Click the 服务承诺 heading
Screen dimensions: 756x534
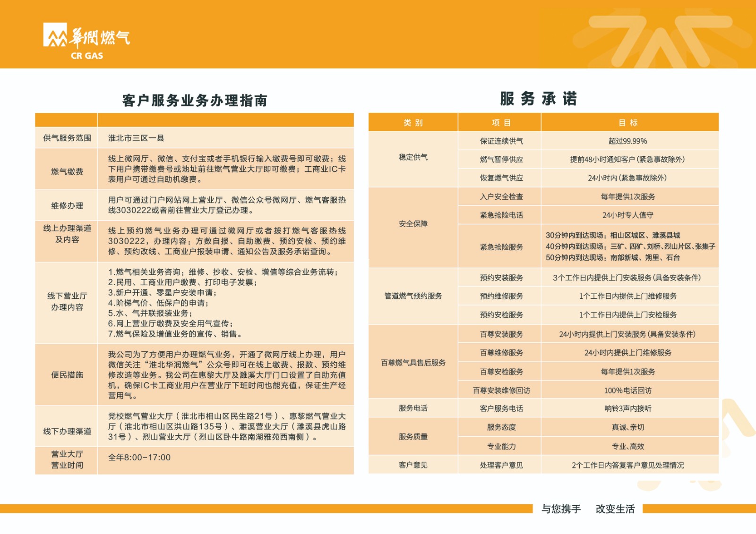coord(539,99)
